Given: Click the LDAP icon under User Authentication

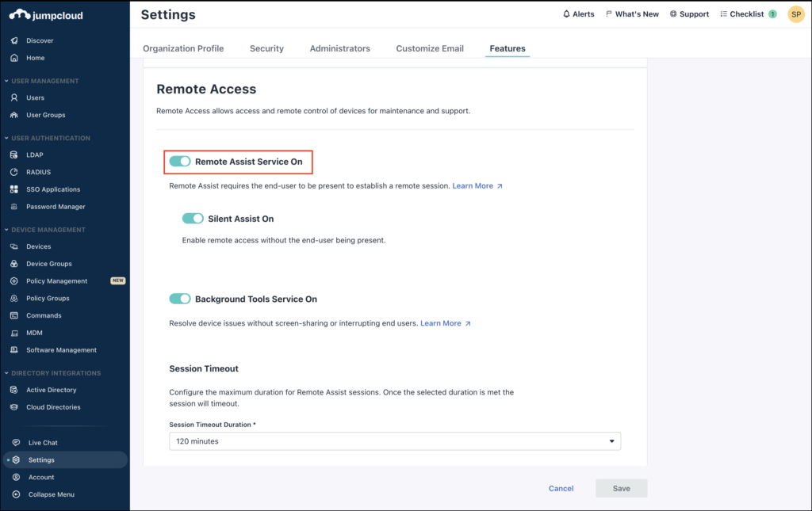Looking at the screenshot, I should [x=15, y=154].
